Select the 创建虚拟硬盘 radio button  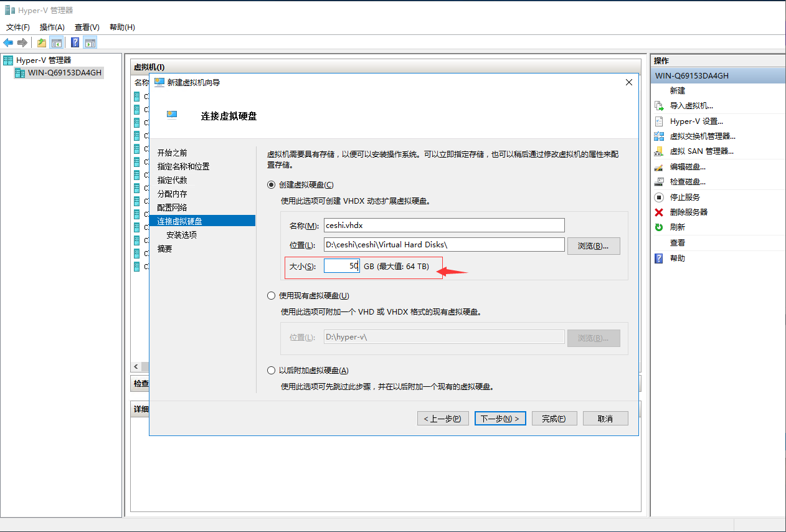pyautogui.click(x=271, y=184)
